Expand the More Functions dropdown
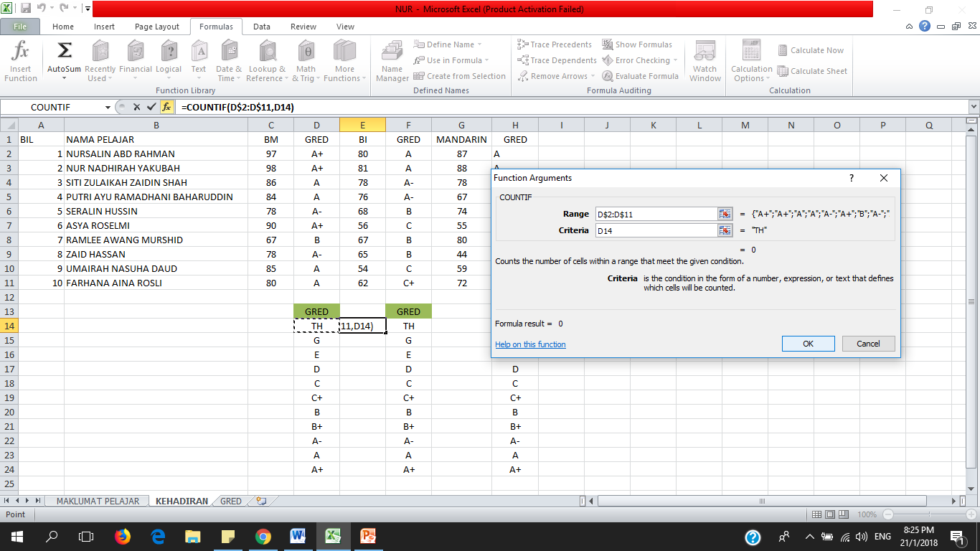This screenshot has width=980, height=551. click(x=344, y=60)
